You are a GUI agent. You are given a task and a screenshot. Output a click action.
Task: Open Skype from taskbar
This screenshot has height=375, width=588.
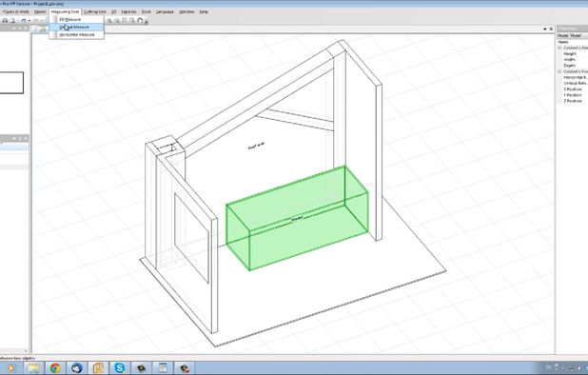coord(120,368)
